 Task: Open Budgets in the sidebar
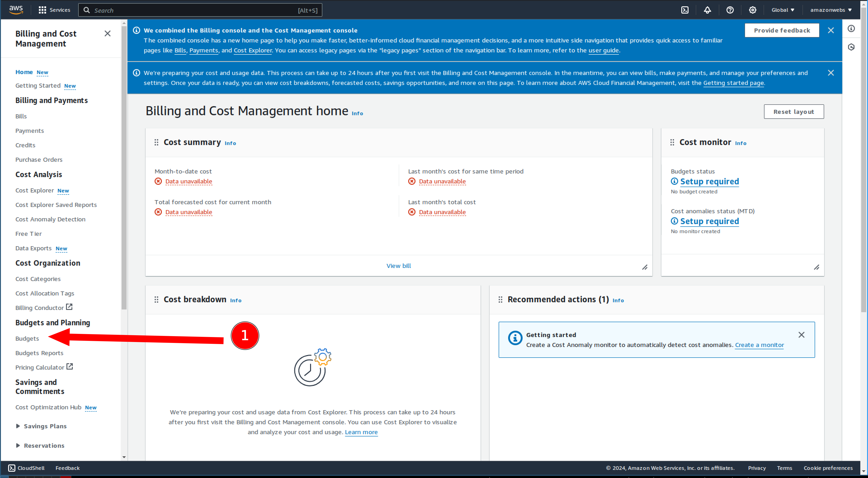27,339
